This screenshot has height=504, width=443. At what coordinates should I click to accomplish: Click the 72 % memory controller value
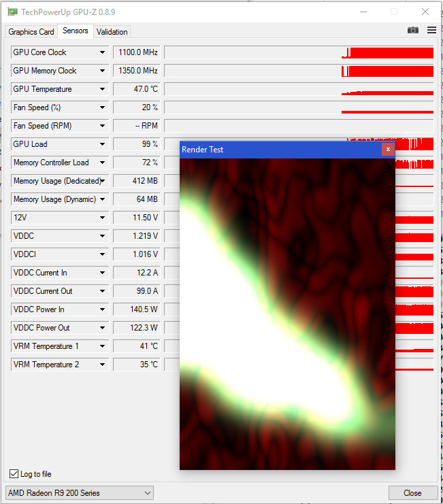pos(137,163)
